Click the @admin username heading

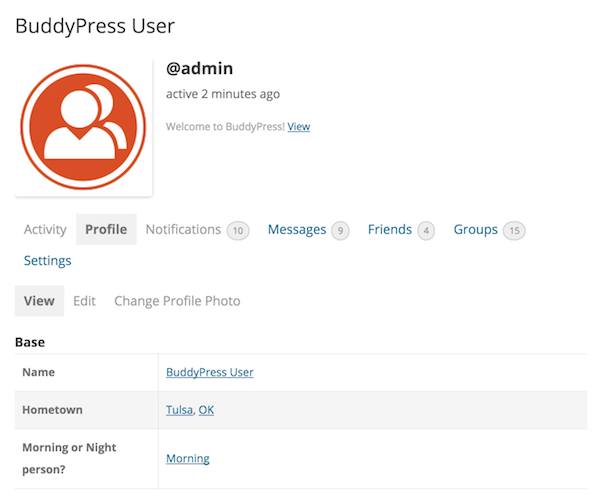click(x=199, y=69)
